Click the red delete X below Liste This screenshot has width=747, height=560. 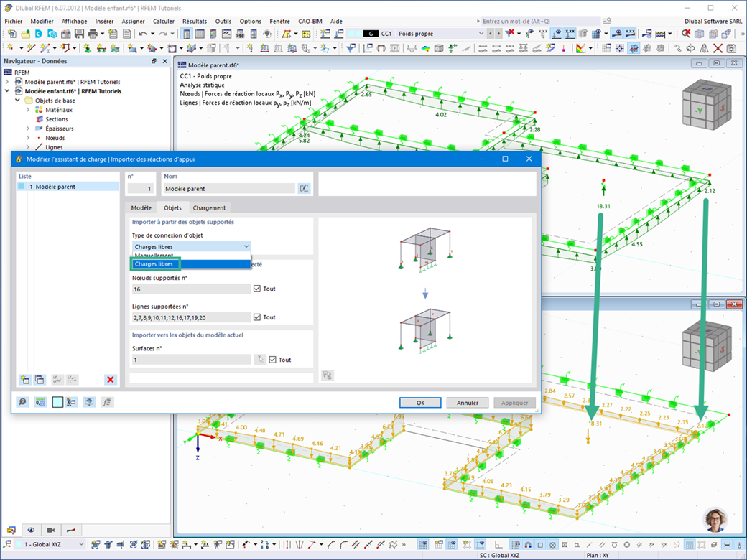(111, 380)
